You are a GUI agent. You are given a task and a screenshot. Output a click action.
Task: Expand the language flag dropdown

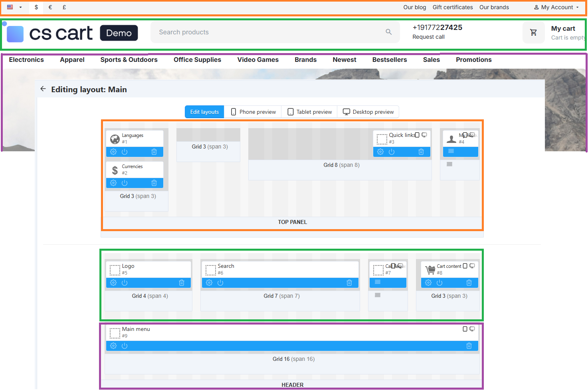(14, 7)
